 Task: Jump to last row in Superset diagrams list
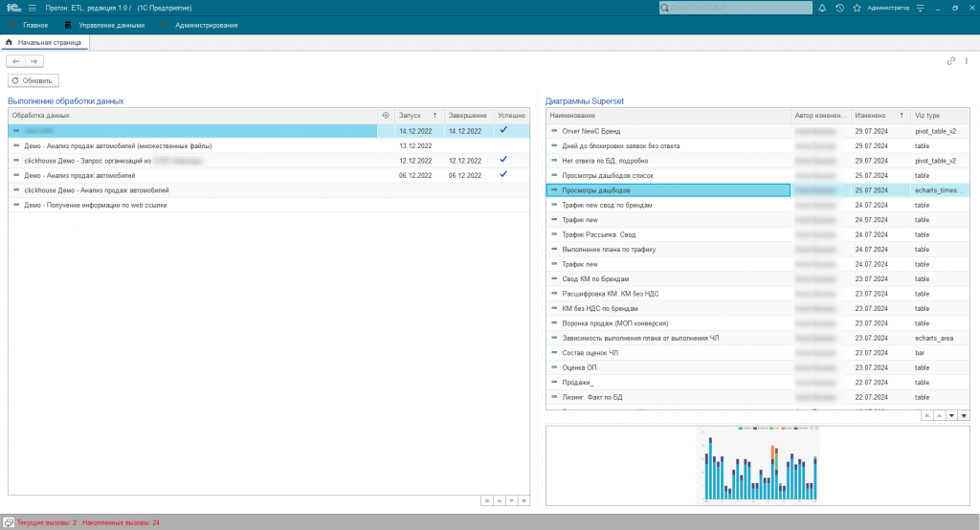(964, 415)
